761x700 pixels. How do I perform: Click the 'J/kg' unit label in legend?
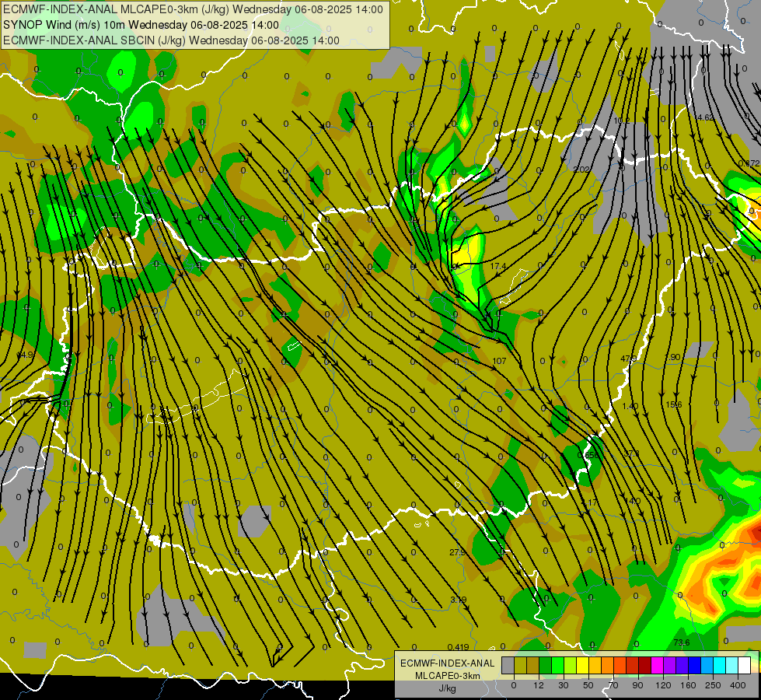pos(447,688)
